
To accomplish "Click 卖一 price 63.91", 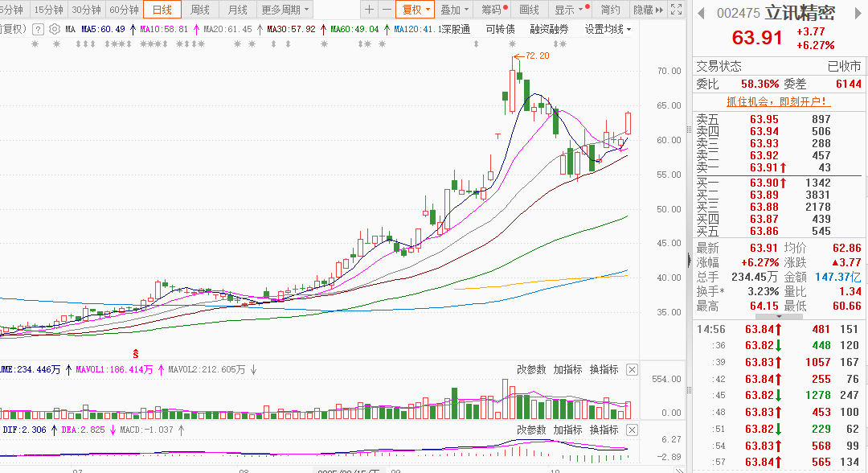I will pos(764,167).
